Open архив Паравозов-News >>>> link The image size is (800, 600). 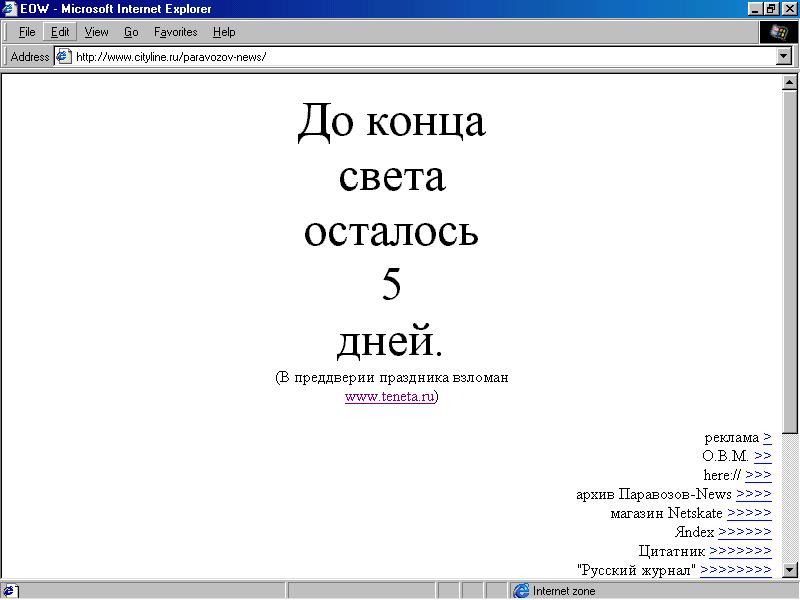[x=754, y=494]
